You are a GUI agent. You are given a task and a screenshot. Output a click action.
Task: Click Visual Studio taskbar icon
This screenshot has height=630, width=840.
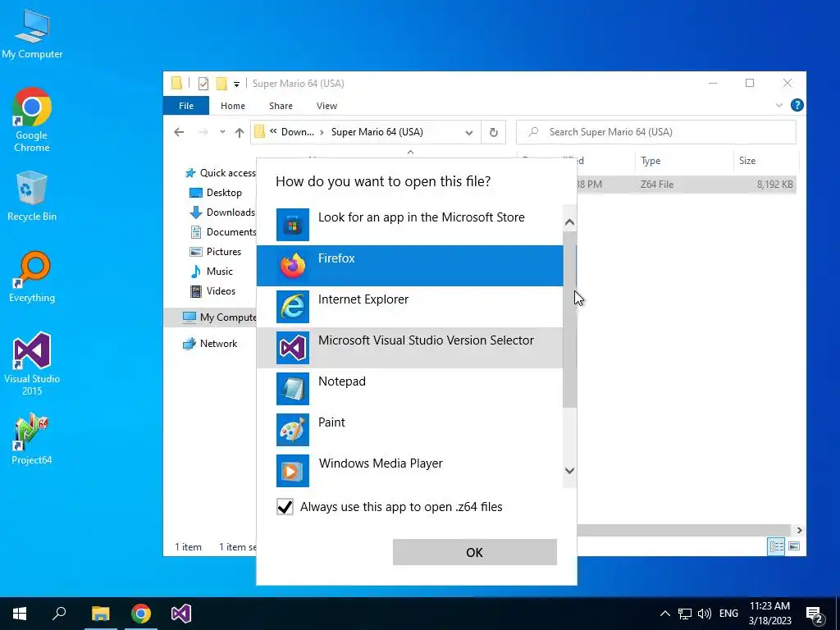coord(181,614)
